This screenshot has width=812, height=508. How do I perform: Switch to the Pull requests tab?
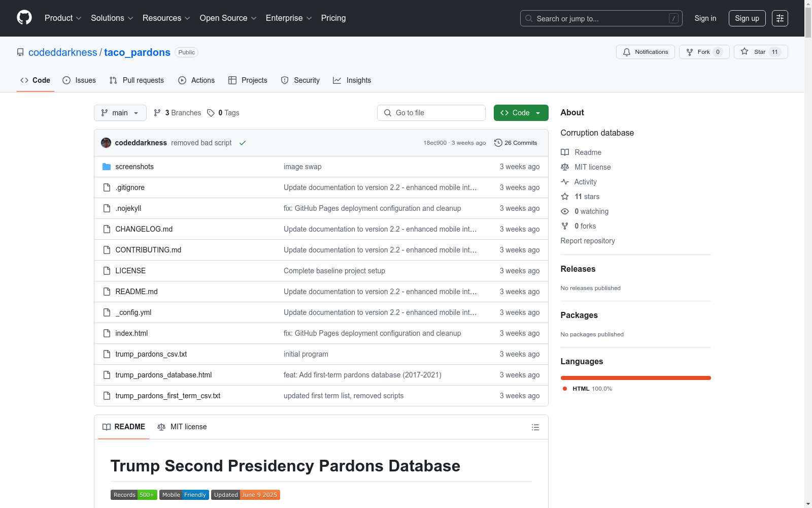coord(137,80)
